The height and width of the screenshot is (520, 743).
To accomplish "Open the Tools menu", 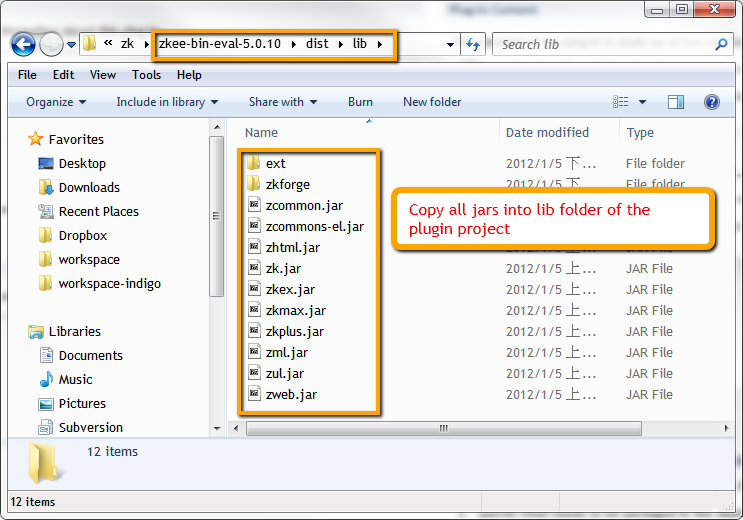I will coord(146,75).
